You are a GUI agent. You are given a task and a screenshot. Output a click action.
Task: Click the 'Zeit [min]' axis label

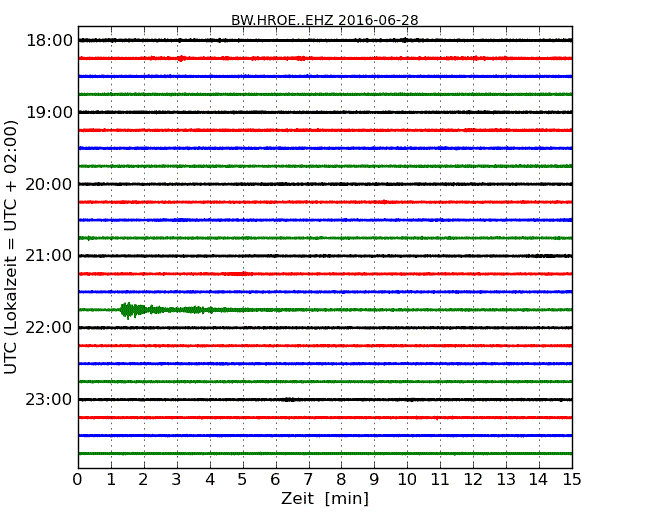(x=325, y=498)
